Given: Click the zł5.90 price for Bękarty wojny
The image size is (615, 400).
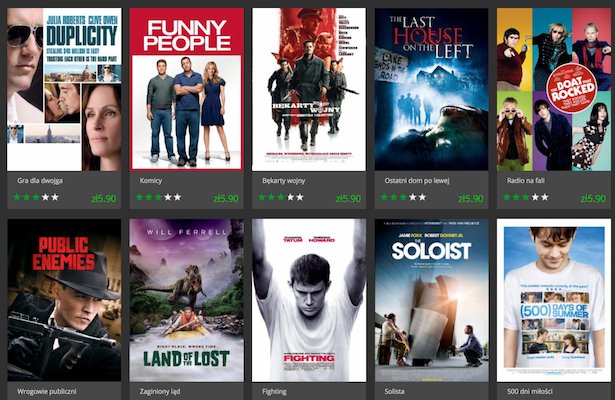Looking at the screenshot, I should tap(348, 198).
